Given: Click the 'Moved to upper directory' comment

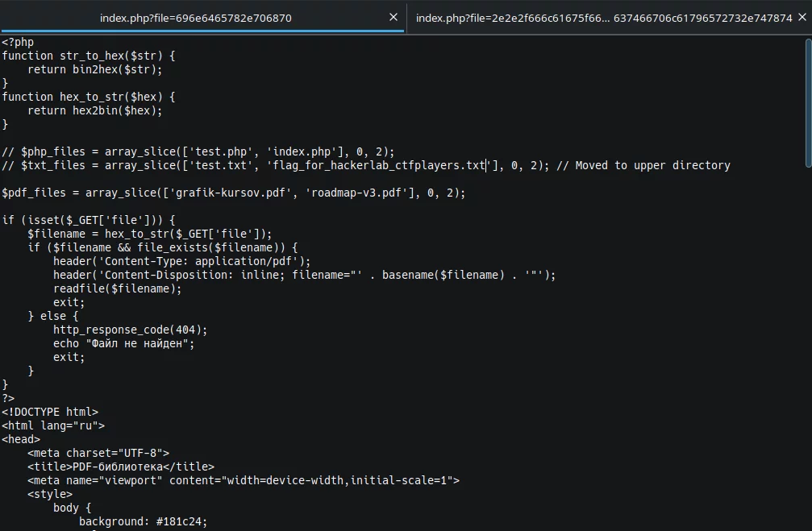Looking at the screenshot, I should (x=652, y=165).
